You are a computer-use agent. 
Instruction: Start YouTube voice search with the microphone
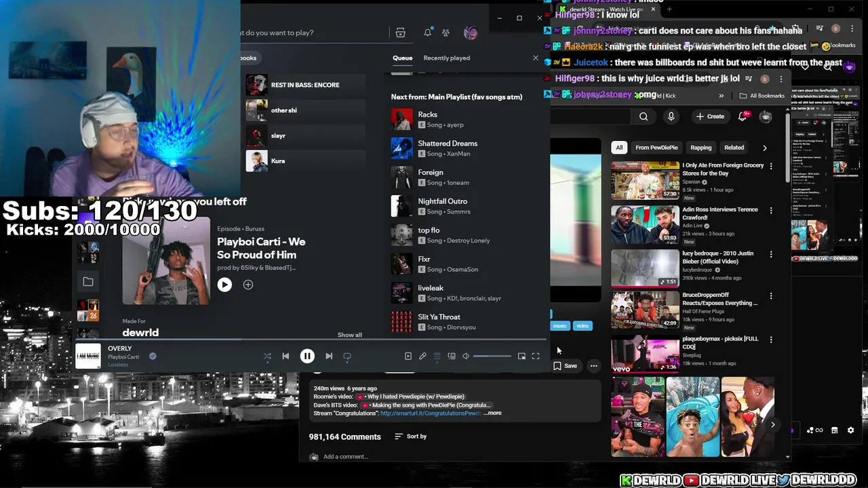(x=671, y=117)
